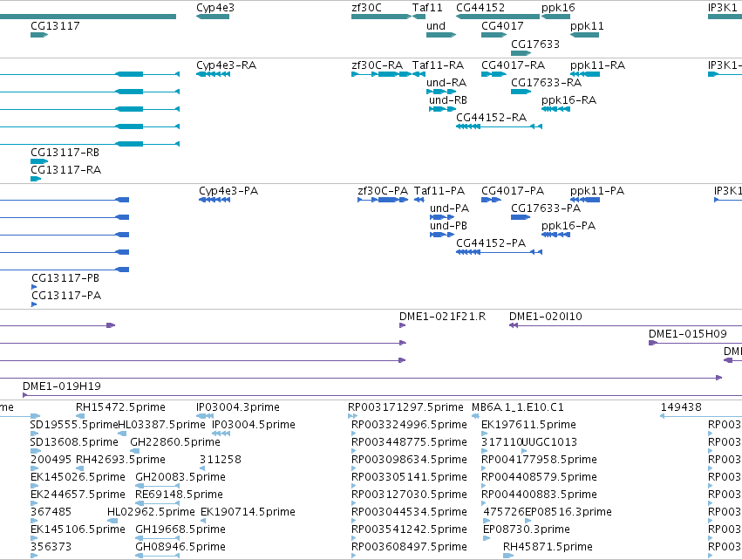Select protein und-PB
This screenshot has height=560, width=742.
(x=442, y=235)
